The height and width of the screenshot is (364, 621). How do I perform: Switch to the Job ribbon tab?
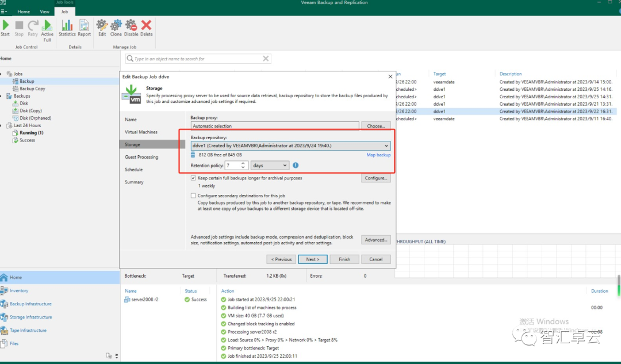coord(64,12)
